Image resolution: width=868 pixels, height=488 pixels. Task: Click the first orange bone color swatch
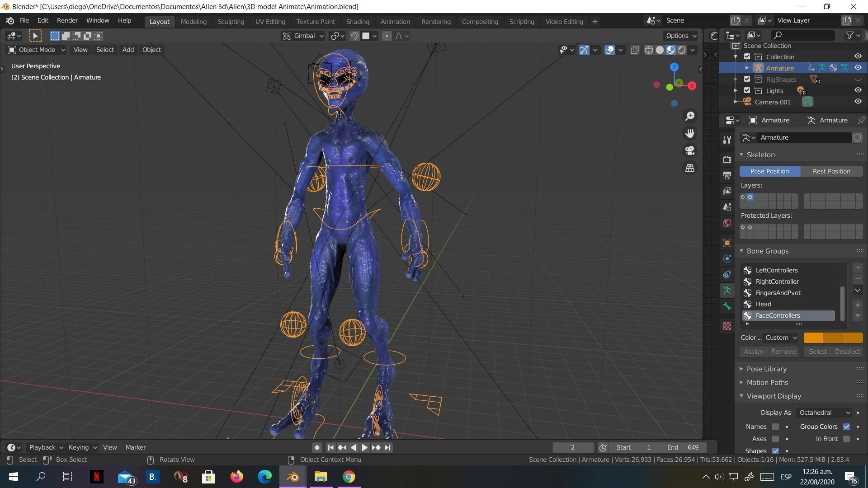point(813,338)
